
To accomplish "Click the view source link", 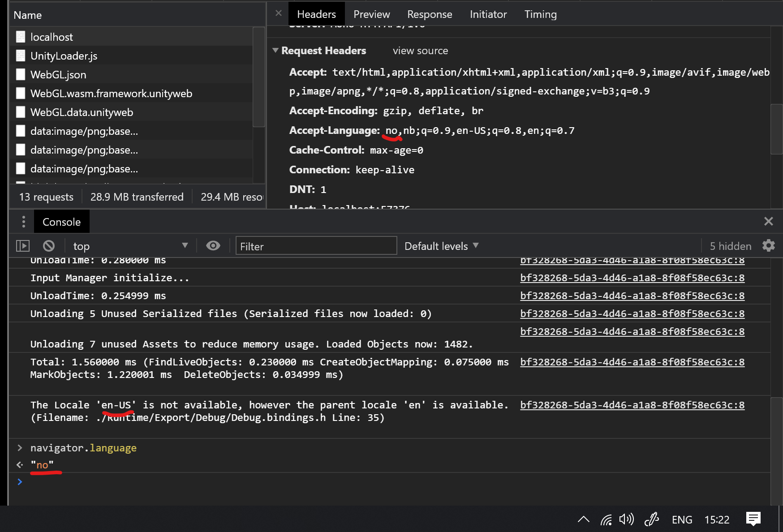I will coord(420,51).
